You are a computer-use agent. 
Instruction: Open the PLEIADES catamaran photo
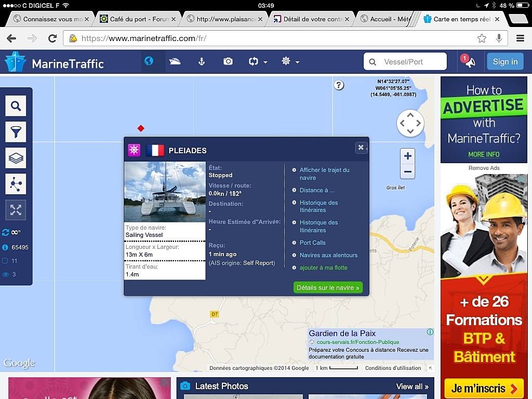[x=165, y=192]
